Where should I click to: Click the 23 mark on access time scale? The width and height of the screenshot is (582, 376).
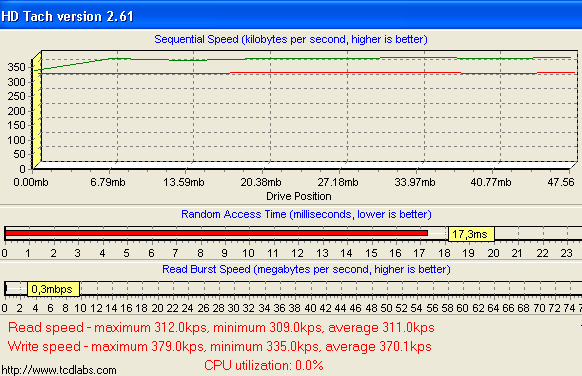566,253
